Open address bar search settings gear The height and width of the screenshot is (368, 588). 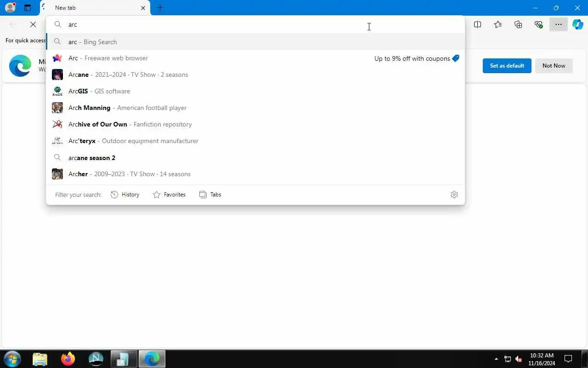[x=454, y=195]
